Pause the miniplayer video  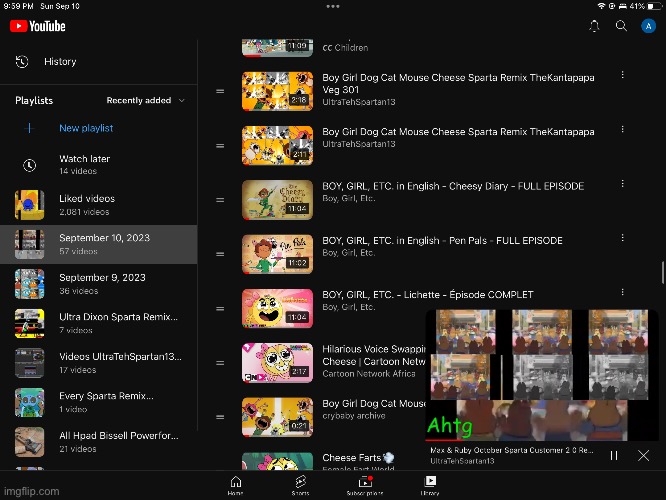pos(614,456)
